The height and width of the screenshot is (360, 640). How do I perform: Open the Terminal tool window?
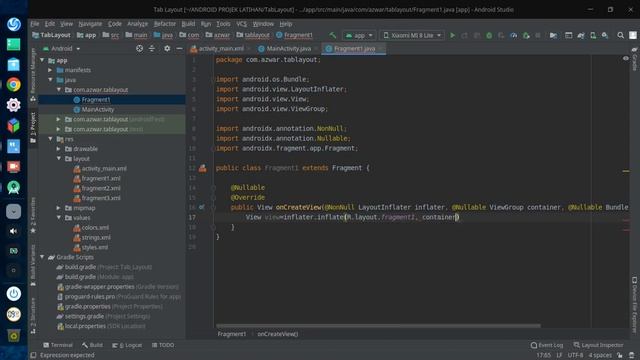pos(58,345)
